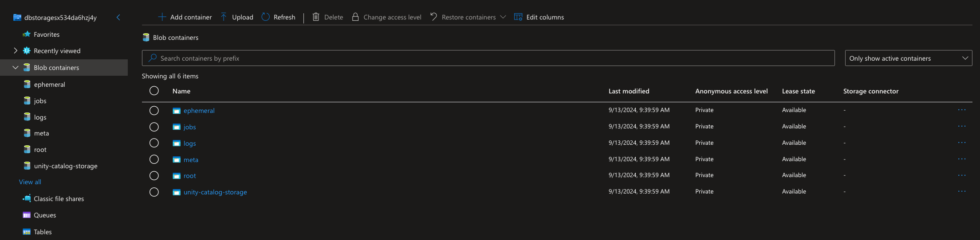The height and width of the screenshot is (240, 980).
Task: Open the Restore containers dropdown menu
Action: [503, 17]
